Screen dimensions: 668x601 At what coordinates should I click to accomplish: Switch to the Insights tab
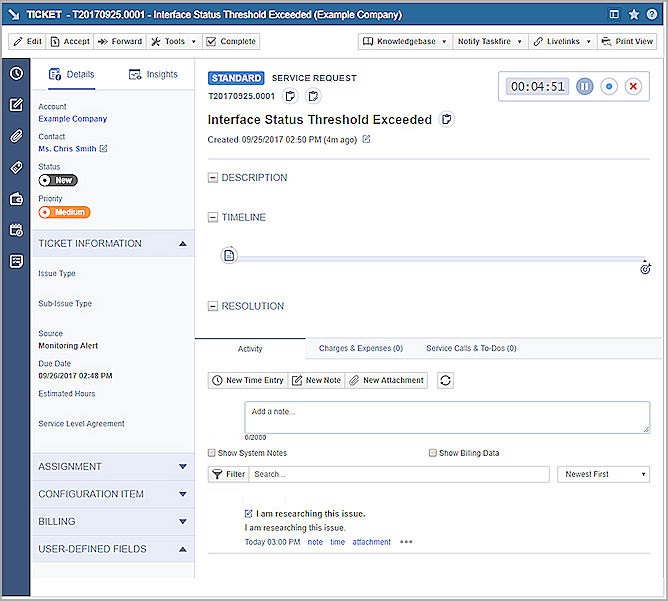[x=154, y=74]
